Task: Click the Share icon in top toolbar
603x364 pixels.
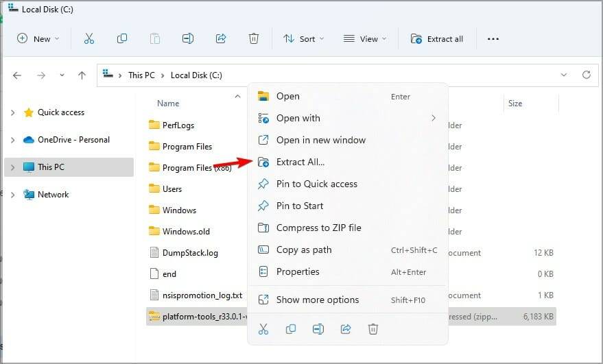Action: click(221, 38)
